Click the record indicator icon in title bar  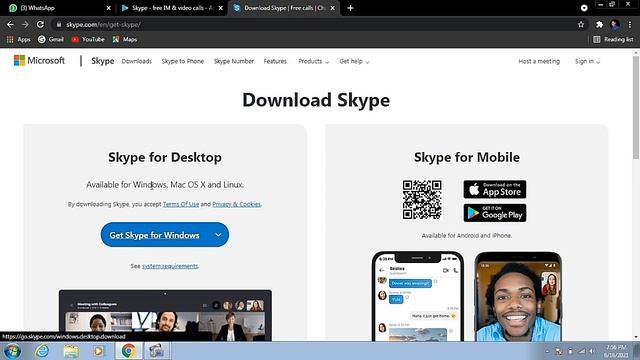click(x=584, y=8)
